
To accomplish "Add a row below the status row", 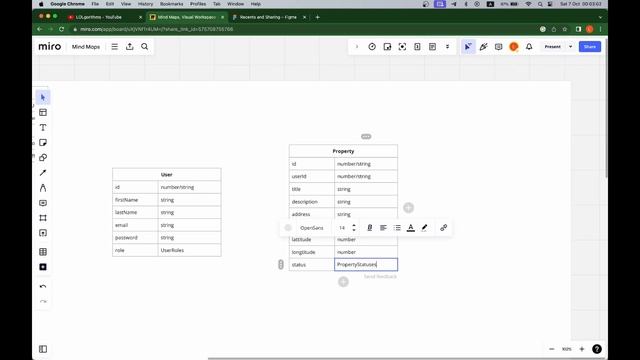I will [x=343, y=282].
